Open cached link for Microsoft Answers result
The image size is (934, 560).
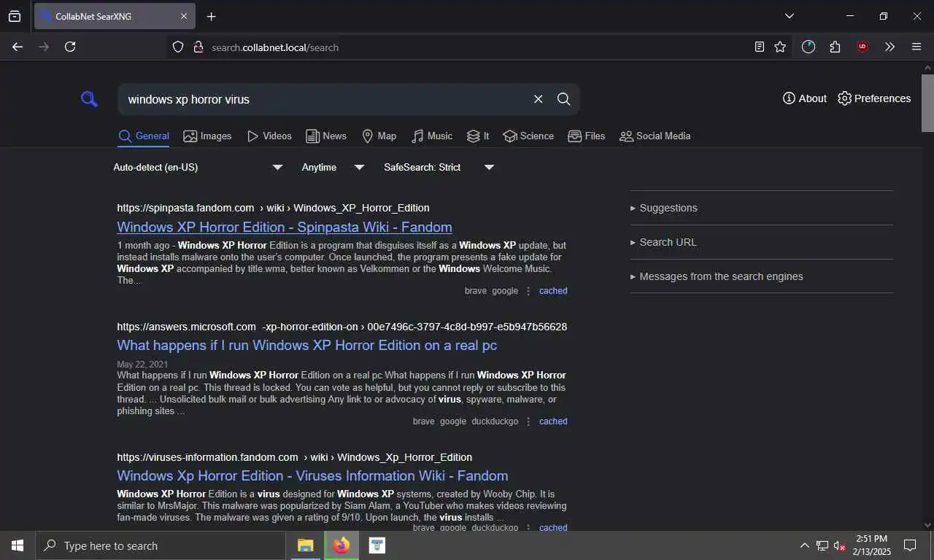(553, 421)
